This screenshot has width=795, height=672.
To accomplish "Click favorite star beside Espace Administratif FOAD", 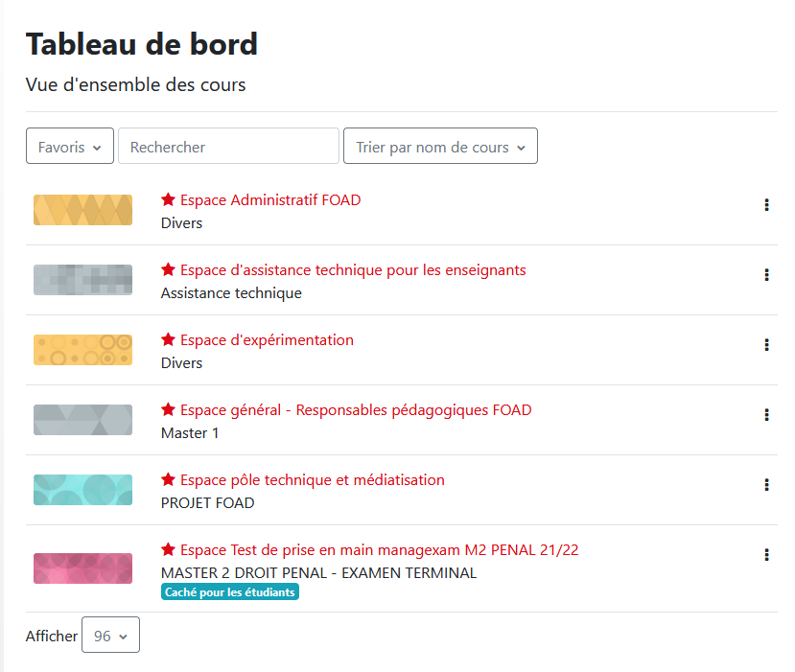I will click(169, 199).
